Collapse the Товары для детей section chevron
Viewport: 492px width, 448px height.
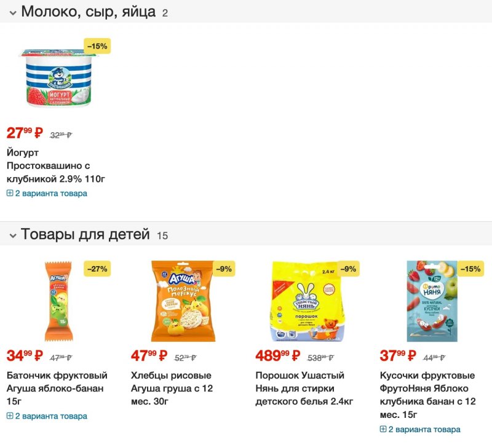(12, 235)
